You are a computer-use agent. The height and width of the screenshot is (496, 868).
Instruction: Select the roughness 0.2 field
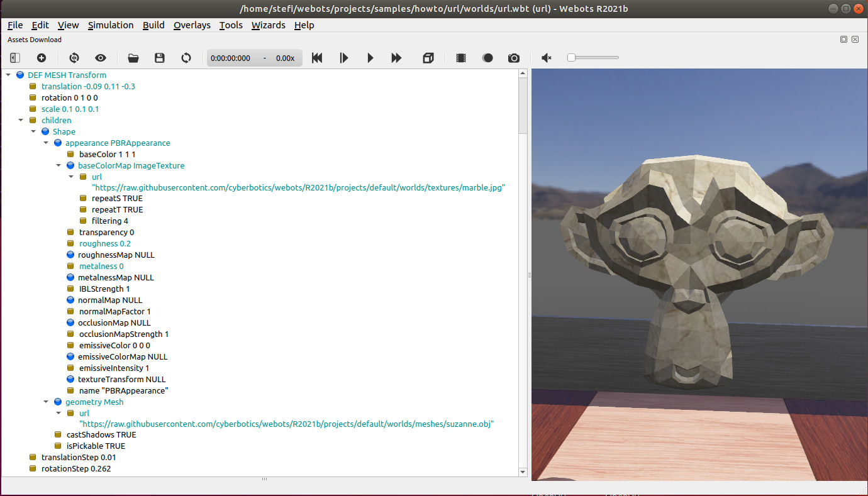tap(104, 243)
